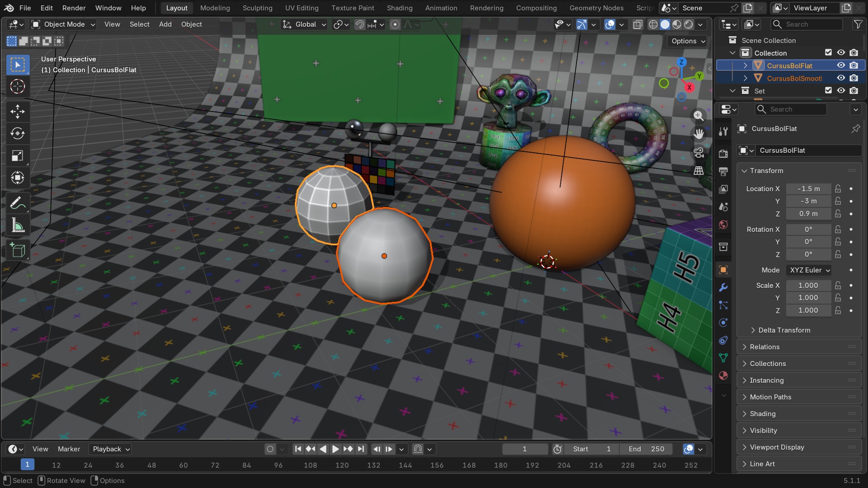Viewport: 868px width, 488px height.
Task: Open Object Mode dropdown
Action: (63, 24)
